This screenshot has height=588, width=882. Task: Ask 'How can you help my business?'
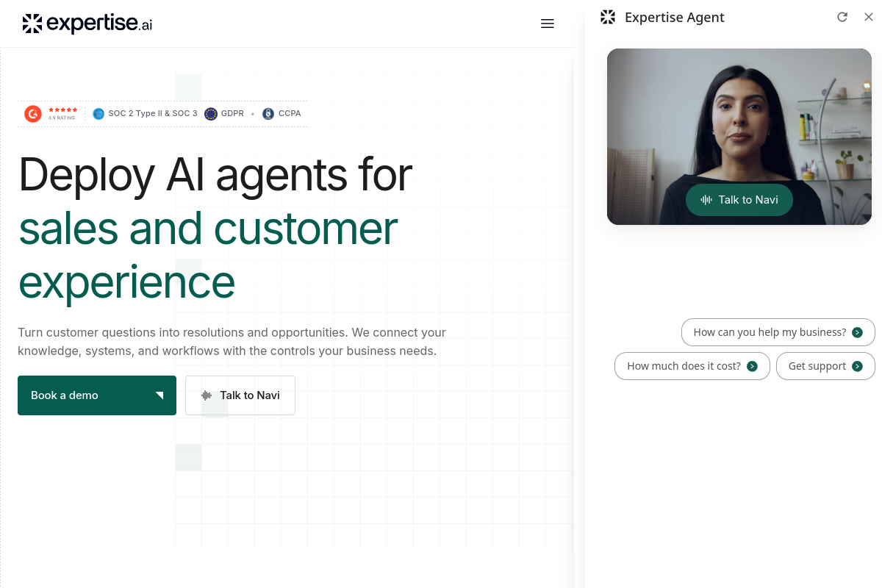778,332
